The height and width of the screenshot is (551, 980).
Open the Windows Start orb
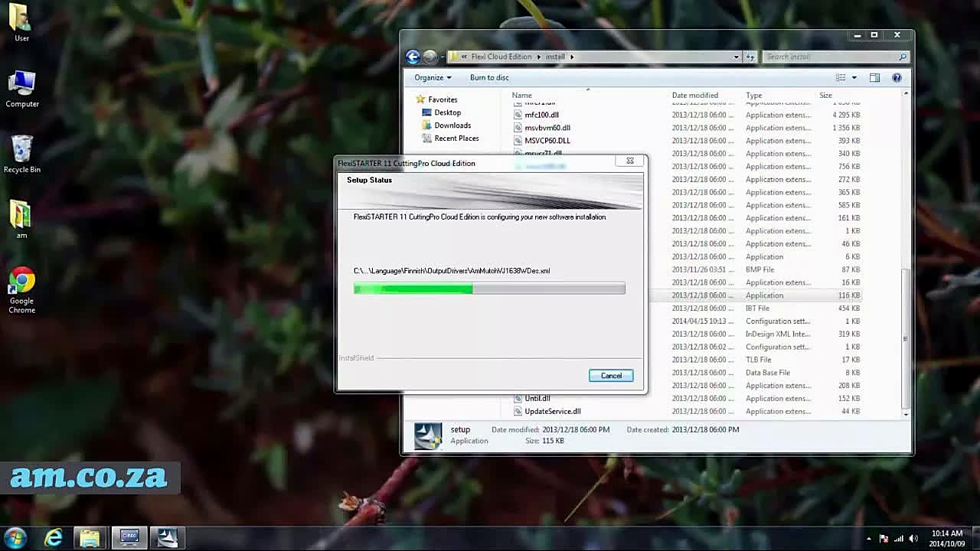[15, 538]
